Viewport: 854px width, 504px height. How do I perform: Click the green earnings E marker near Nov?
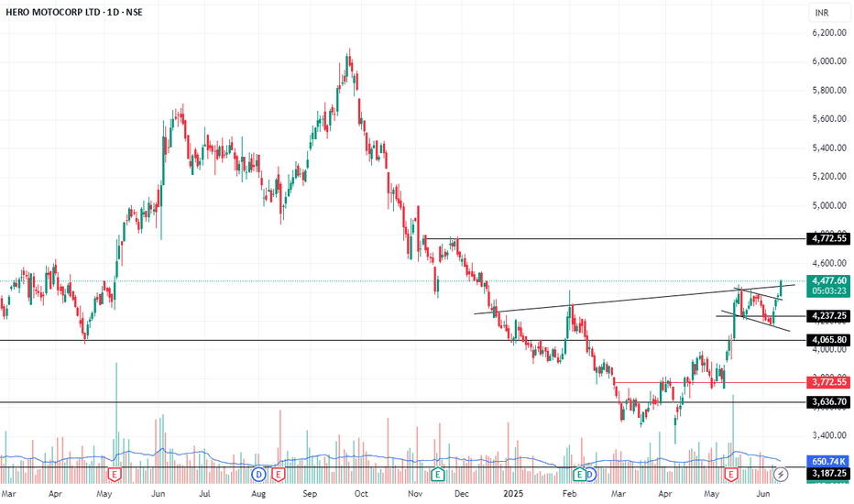[x=437, y=475]
